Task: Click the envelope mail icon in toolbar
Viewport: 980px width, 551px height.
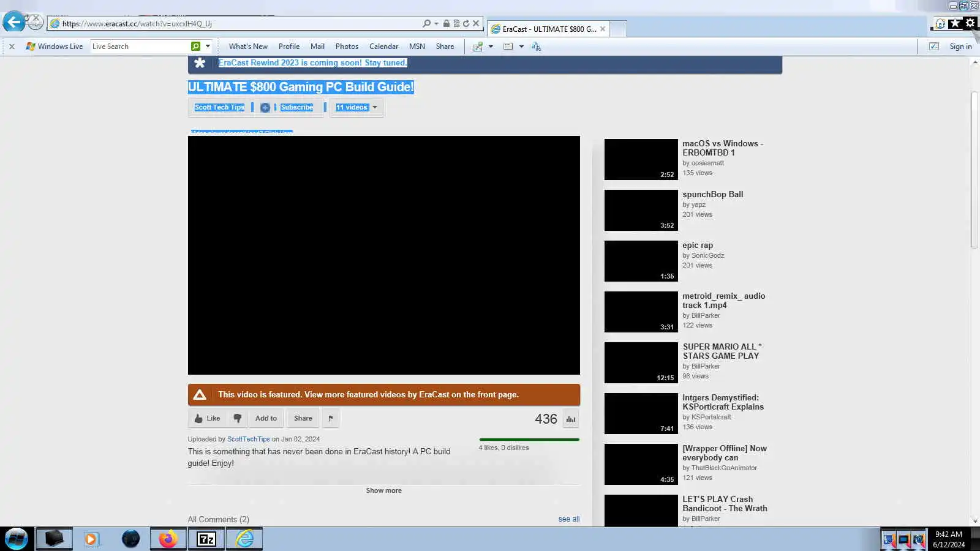Action: pos(508,47)
